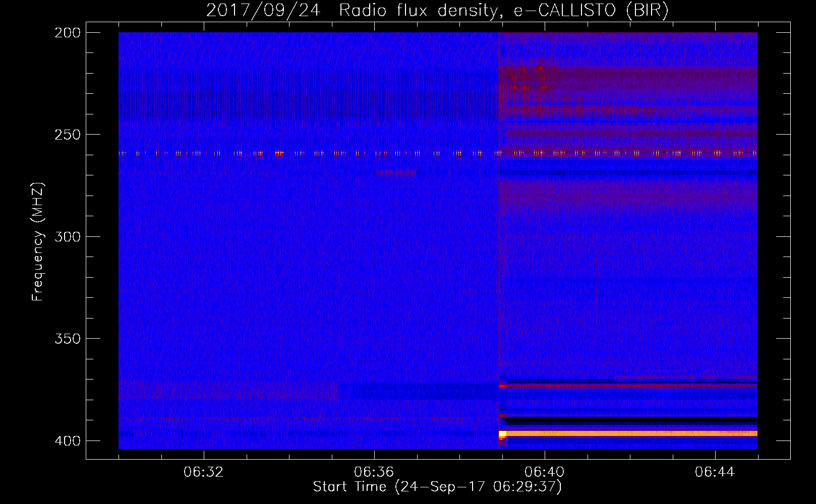Click the 250 frequency tick label

tap(67, 135)
